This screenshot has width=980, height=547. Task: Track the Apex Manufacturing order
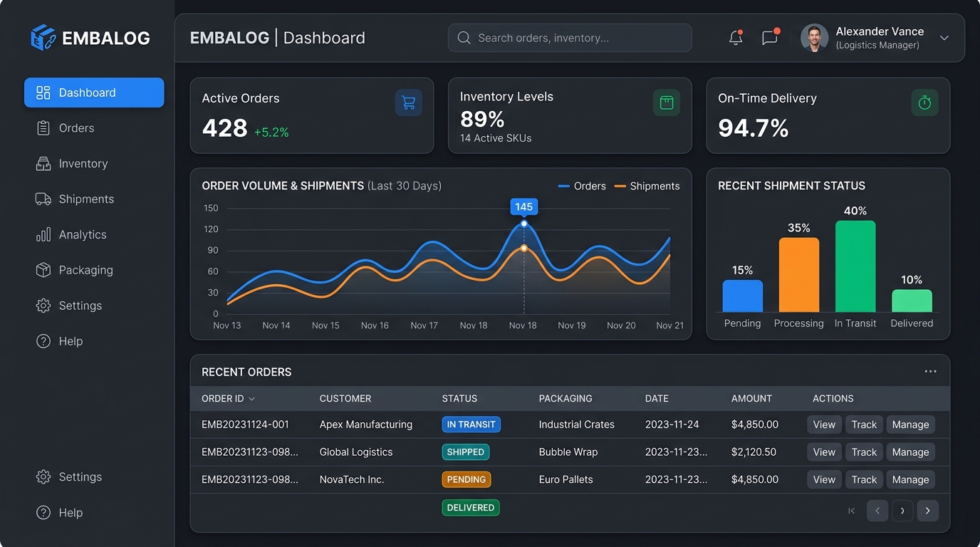point(864,424)
